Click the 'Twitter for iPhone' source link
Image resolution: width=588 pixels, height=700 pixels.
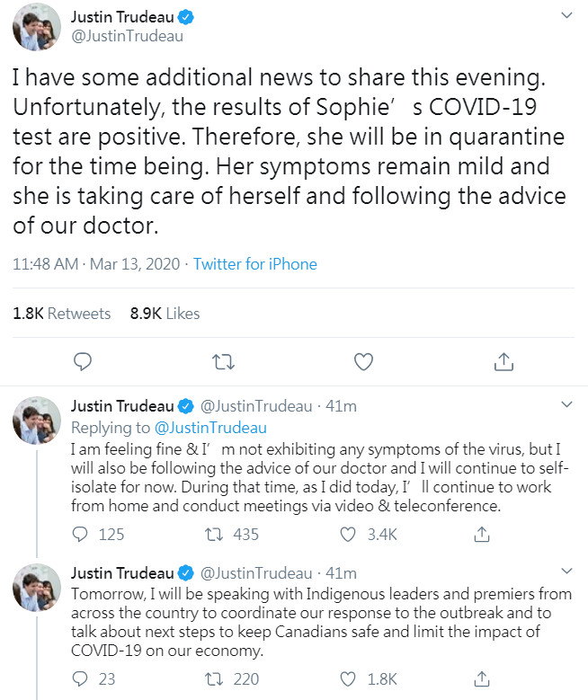tap(255, 264)
